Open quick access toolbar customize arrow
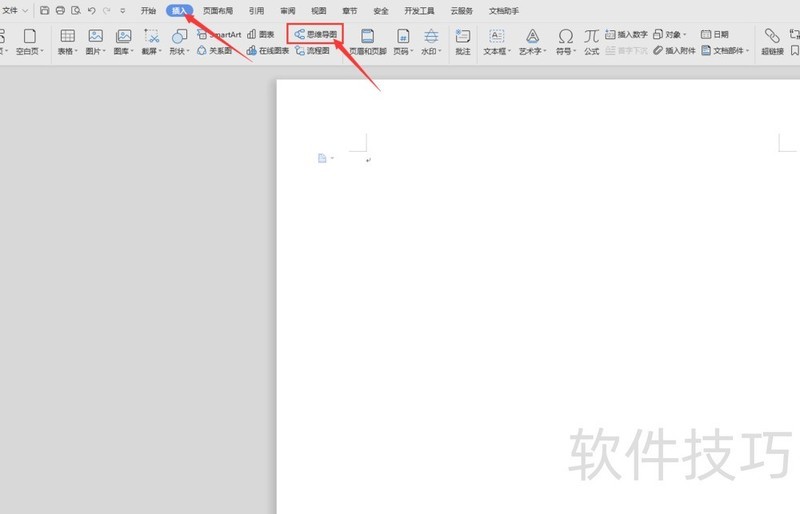 coord(122,11)
